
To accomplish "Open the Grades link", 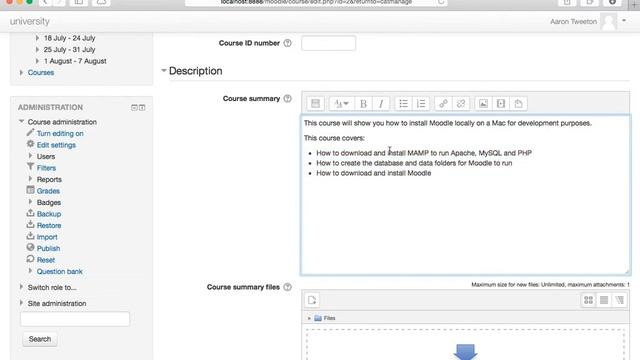I will point(48,191).
